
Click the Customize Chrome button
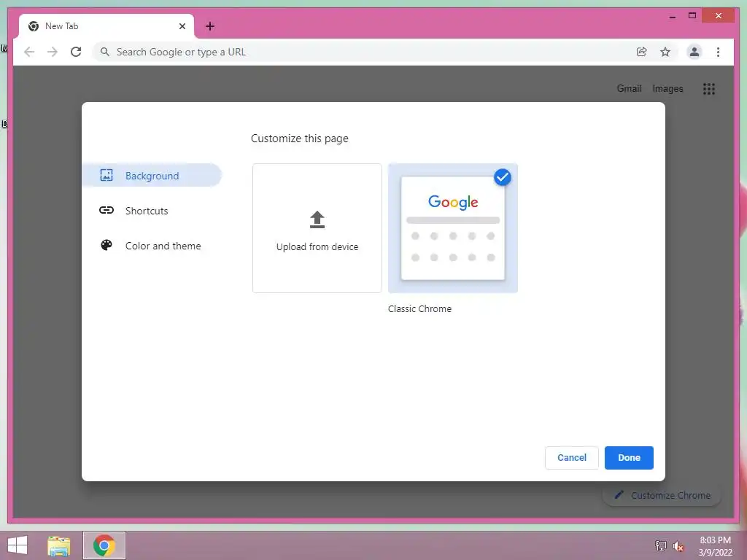662,495
